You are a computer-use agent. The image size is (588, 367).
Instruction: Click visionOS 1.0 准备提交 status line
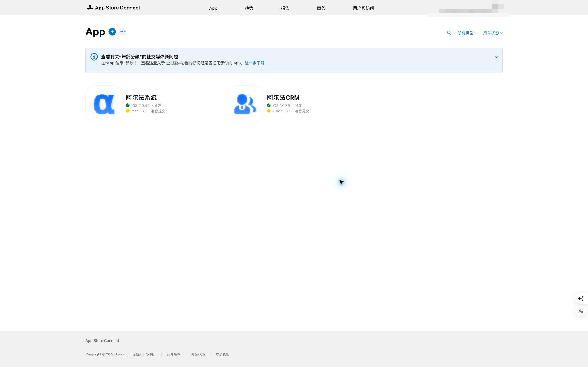pos(291,111)
